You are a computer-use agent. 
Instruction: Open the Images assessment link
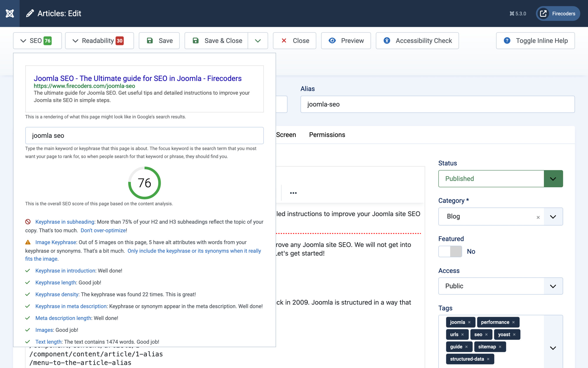(44, 330)
